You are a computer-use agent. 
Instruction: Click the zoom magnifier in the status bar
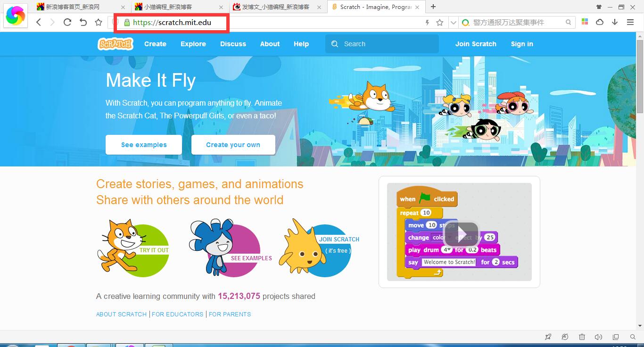633,337
